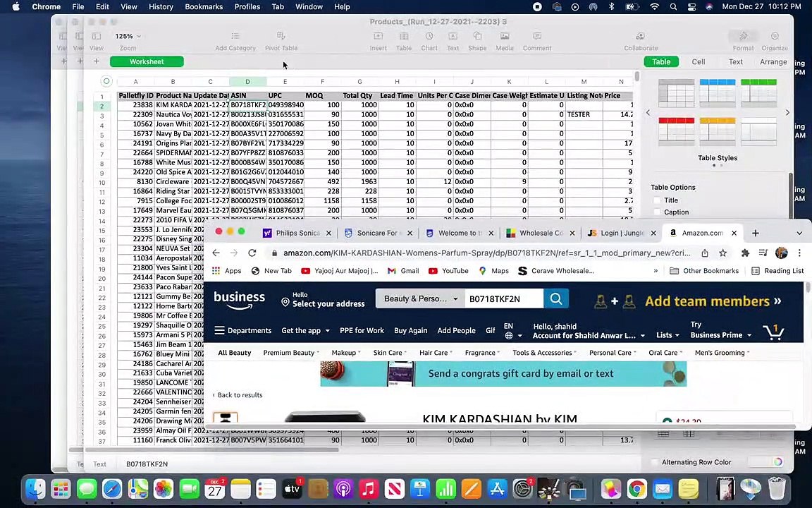812x508 pixels.
Task: Click Back to results link
Action: point(238,395)
